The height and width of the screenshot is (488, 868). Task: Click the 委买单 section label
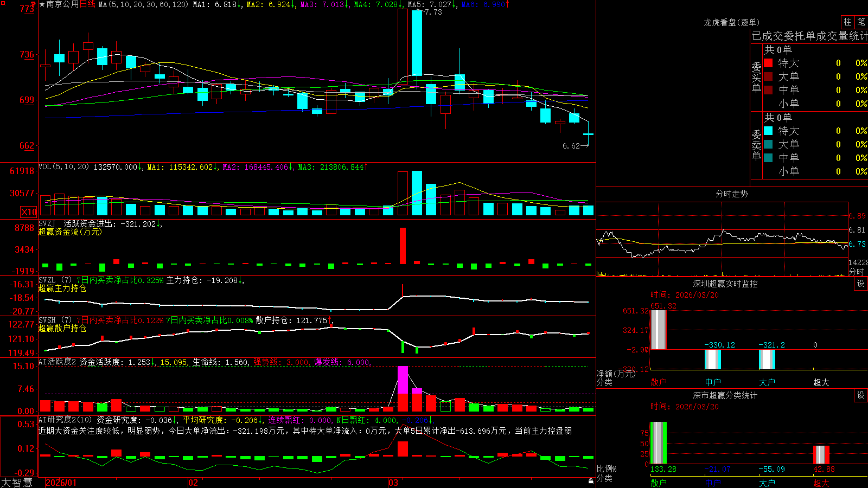(756, 77)
